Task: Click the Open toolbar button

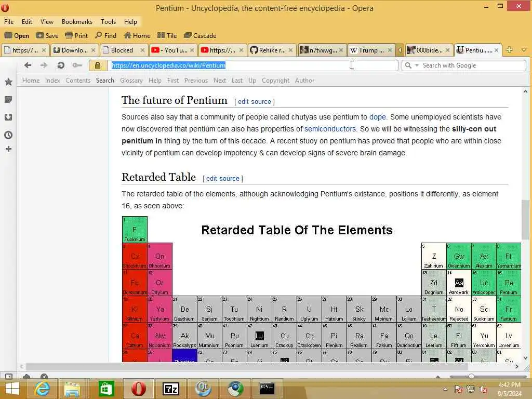Action: coord(17,36)
